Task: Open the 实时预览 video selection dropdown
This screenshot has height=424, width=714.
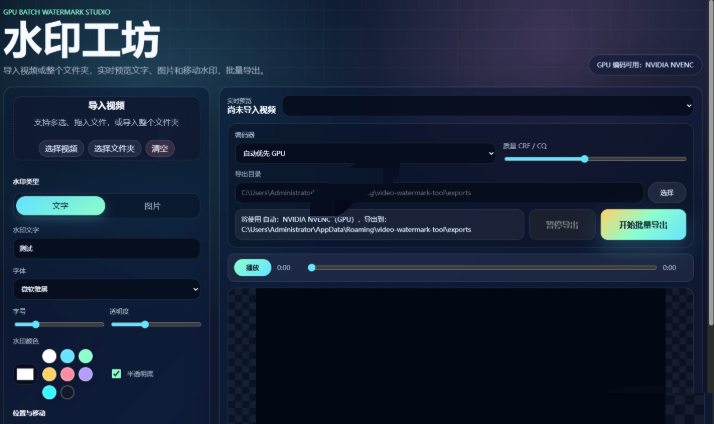Action: [488, 106]
